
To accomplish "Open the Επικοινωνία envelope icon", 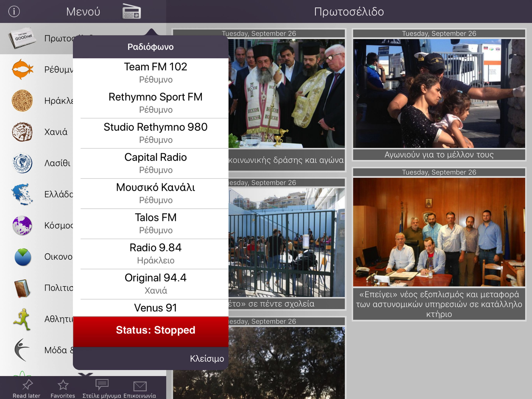I will pyautogui.click(x=140, y=386).
